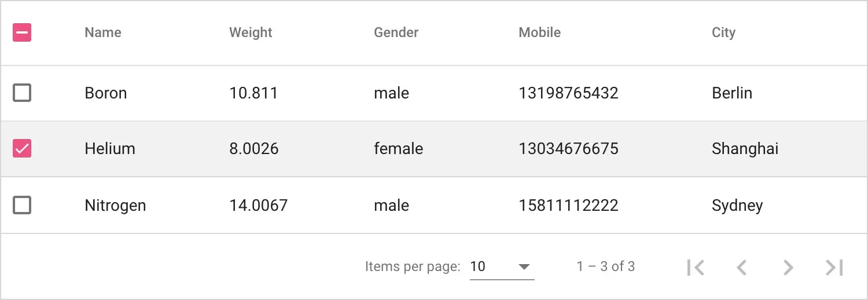Click the Weight column header
Viewport: 868px width, 300px height.
click(251, 32)
